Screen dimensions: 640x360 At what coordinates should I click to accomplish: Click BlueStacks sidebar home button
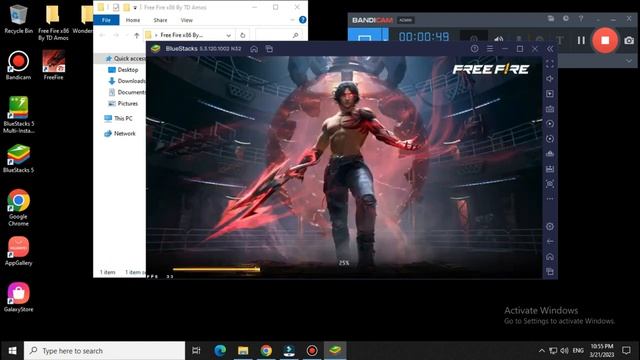pyautogui.click(x=550, y=257)
